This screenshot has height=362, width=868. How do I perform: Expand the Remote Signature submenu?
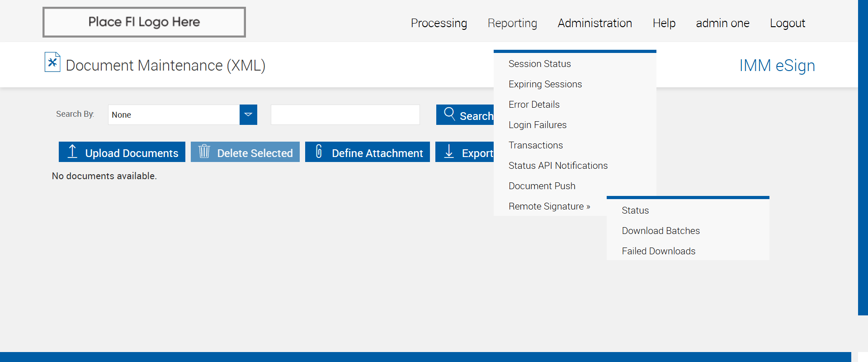pos(549,206)
